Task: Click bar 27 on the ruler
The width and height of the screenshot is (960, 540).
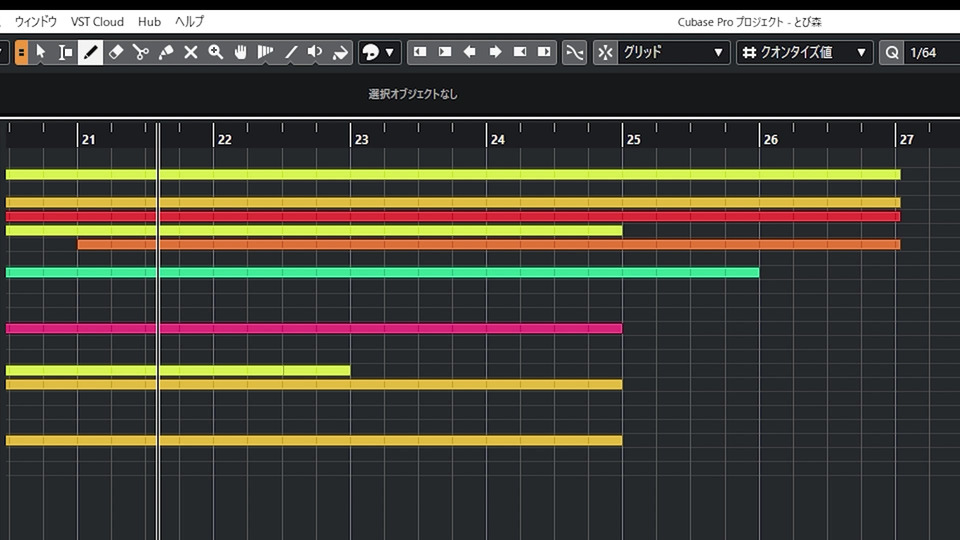Action: (907, 140)
